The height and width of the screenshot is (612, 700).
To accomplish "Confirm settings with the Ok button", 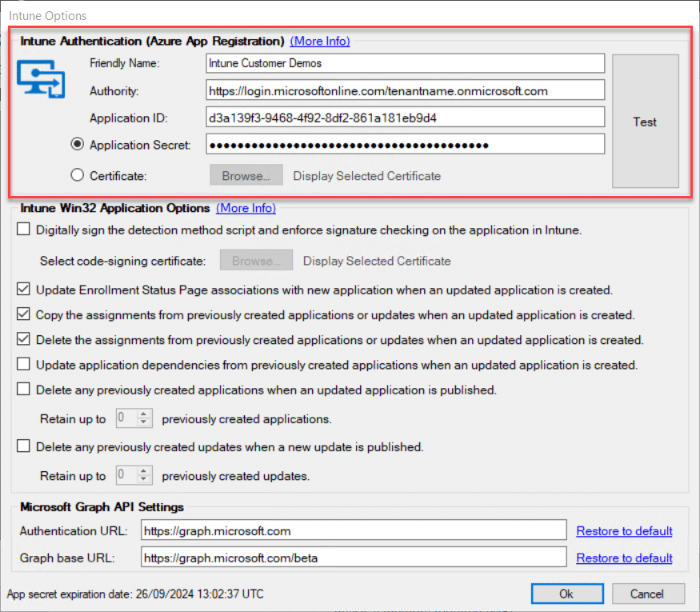I will pyautogui.click(x=566, y=594).
